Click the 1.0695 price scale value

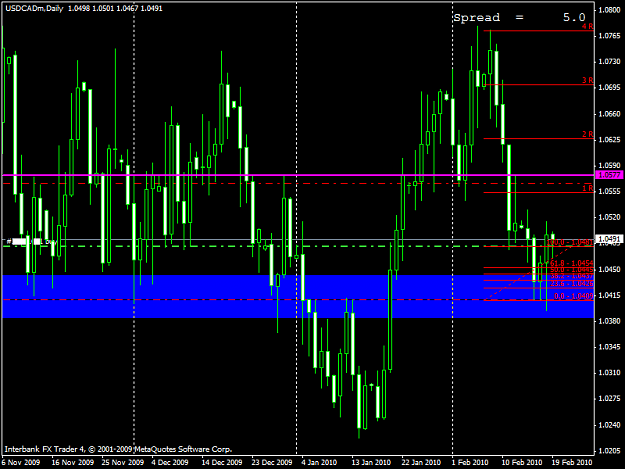[610, 87]
